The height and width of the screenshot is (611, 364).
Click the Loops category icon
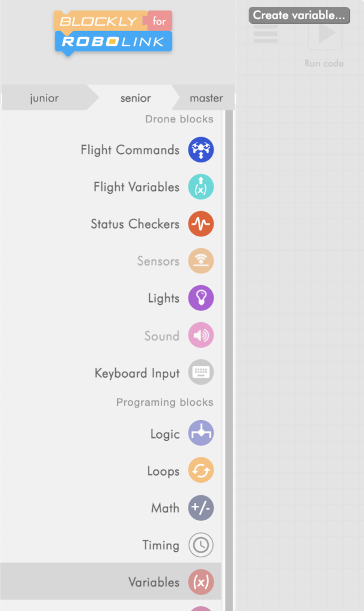pyautogui.click(x=201, y=471)
